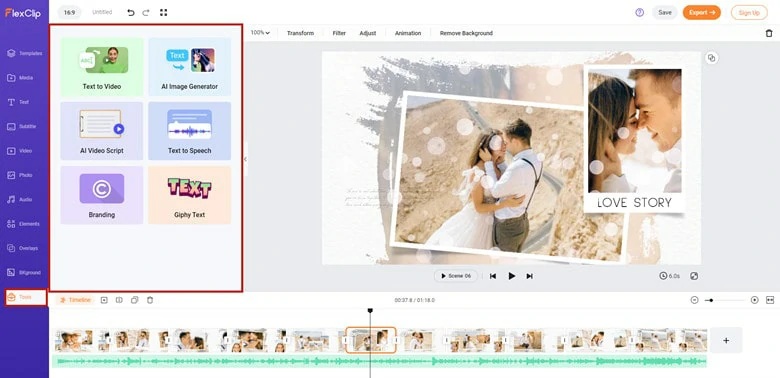Expand the 100% zoom dropdown
Screen dimensions: 780x378
click(x=260, y=33)
